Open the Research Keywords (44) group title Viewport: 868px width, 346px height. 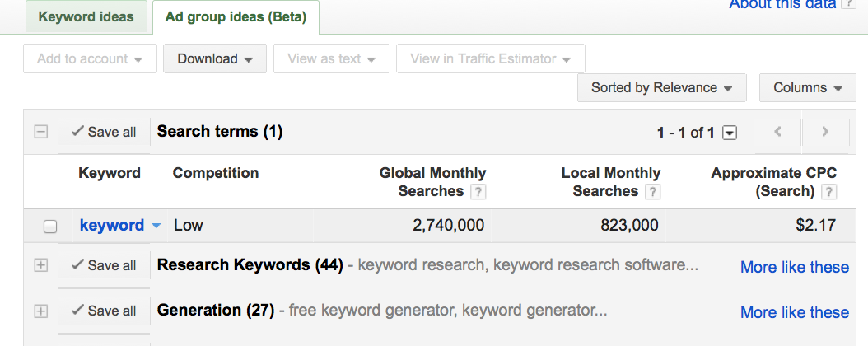[x=250, y=265]
